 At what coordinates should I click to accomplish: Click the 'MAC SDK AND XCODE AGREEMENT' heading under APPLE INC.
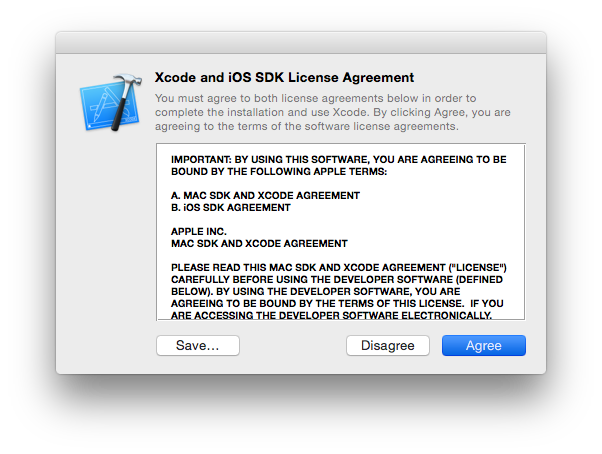tap(259, 244)
